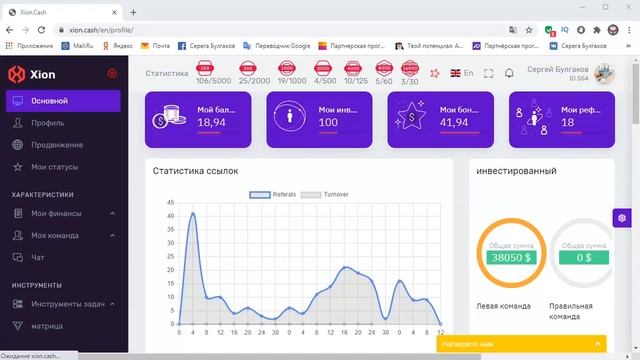Image resolution: width=640 pixels, height=360 pixels.
Task: Open the Почта bookmark
Action: [155, 46]
